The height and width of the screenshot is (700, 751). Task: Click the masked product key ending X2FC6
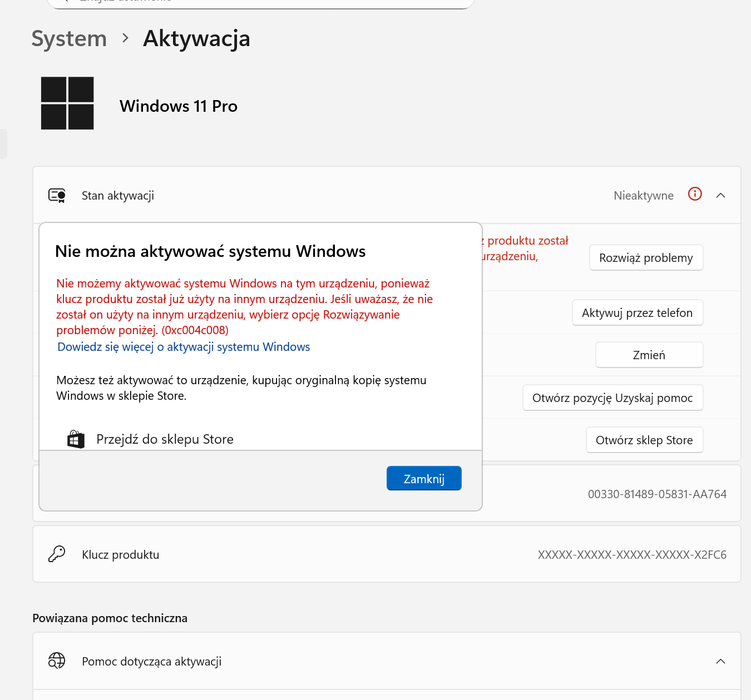[632, 555]
